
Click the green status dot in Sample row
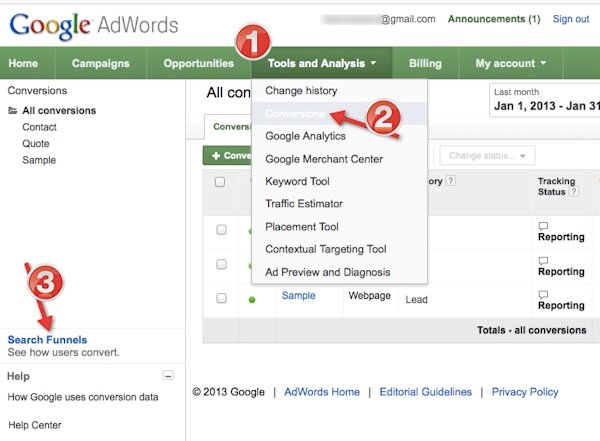[x=252, y=300]
